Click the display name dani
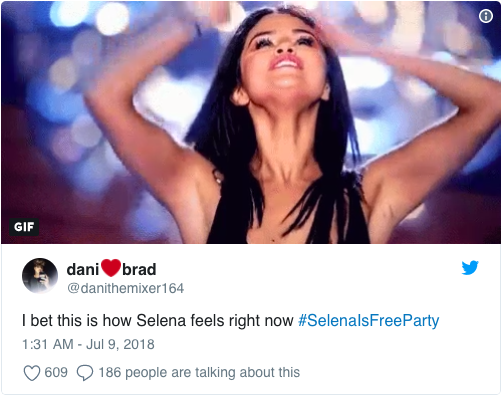This screenshot has width=504, height=399. 83,269
